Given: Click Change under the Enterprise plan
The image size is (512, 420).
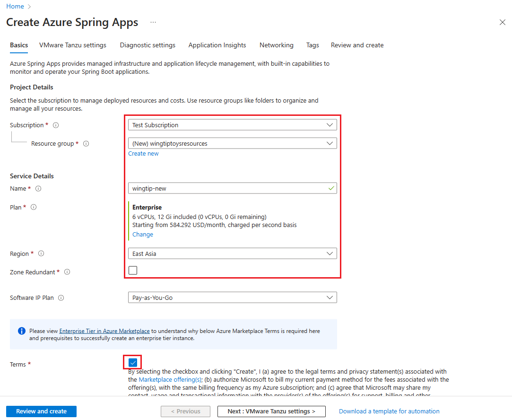Looking at the screenshot, I should 143,235.
